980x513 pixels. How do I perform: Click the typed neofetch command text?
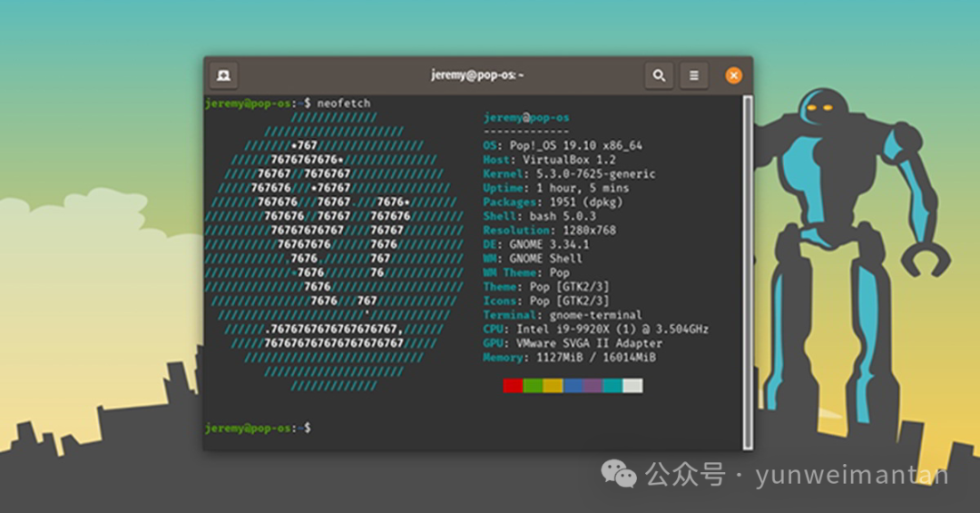pos(344,104)
